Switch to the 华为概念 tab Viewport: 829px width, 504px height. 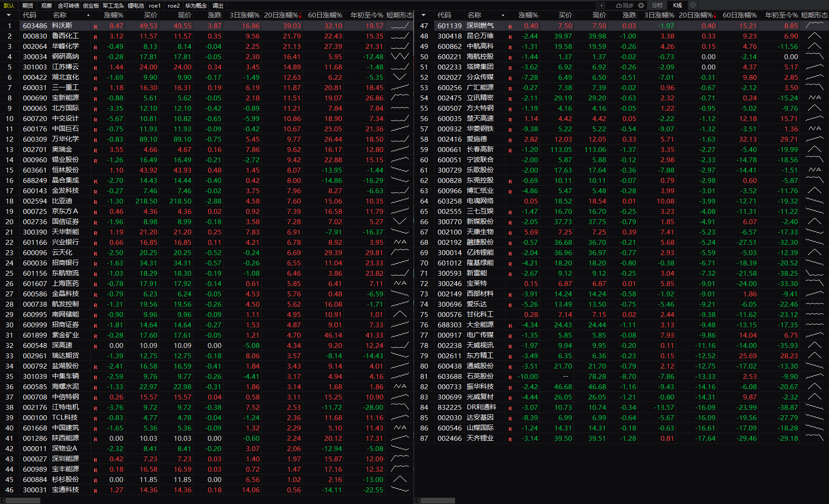tap(196, 5)
